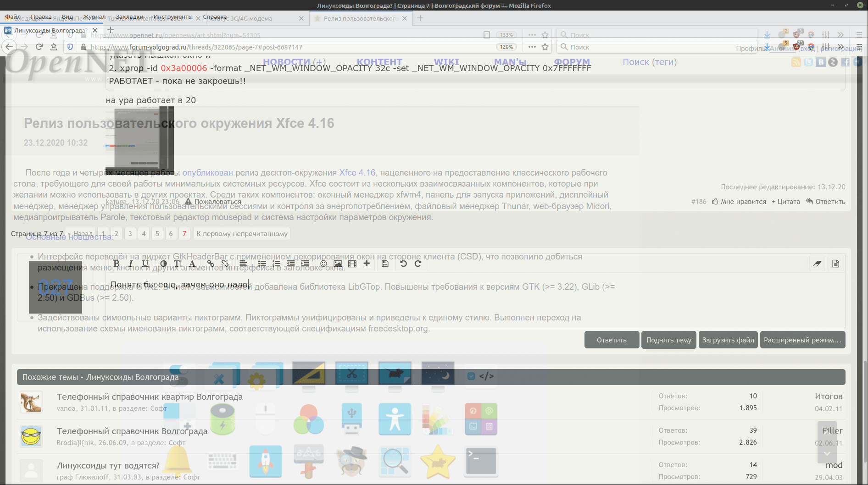Bookmark this page with the address bar star
This screenshot has width=868, height=485.
[x=545, y=47]
